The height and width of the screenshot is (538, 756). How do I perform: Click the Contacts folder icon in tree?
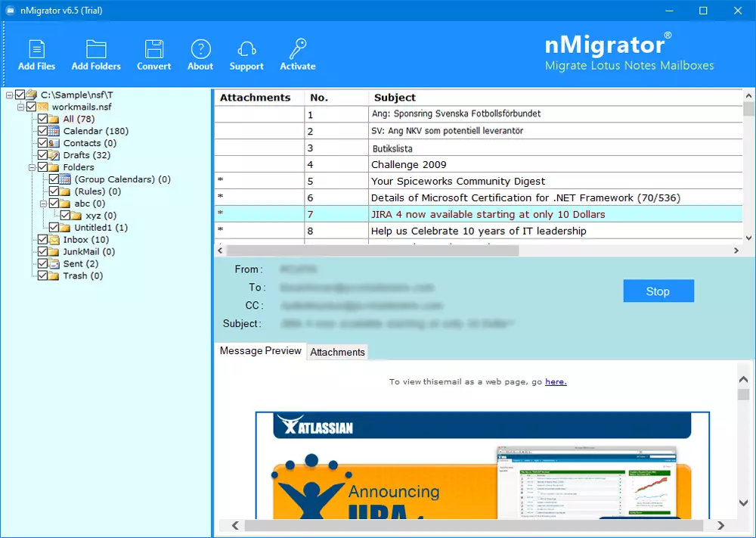tap(54, 143)
